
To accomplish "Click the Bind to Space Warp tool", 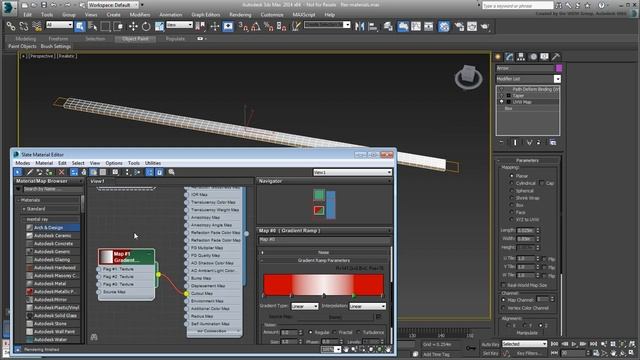I will pos(37,27).
